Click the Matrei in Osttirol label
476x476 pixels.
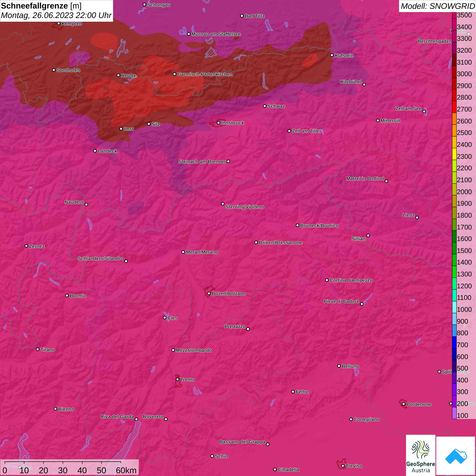click(x=365, y=178)
